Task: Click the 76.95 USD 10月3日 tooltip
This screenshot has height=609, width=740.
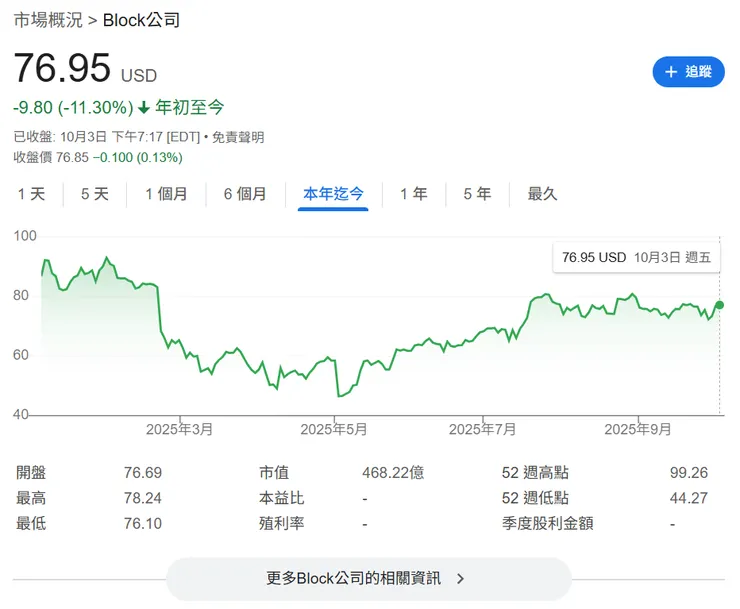Action: [x=636, y=257]
